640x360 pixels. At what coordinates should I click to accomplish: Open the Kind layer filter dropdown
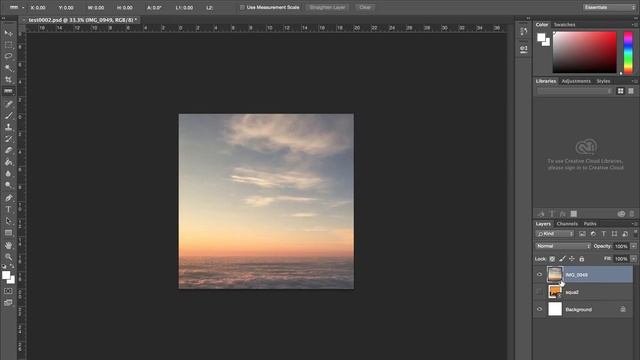(555, 234)
